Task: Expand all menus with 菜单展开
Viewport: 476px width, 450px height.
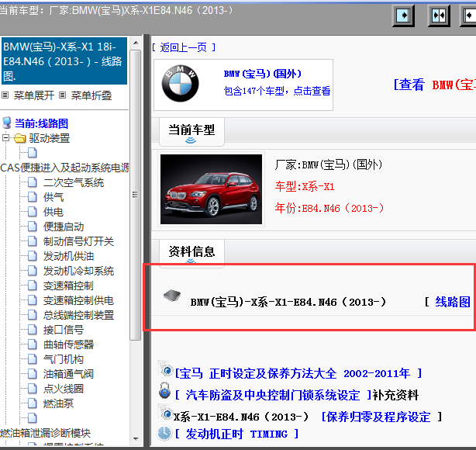Action: [33, 95]
